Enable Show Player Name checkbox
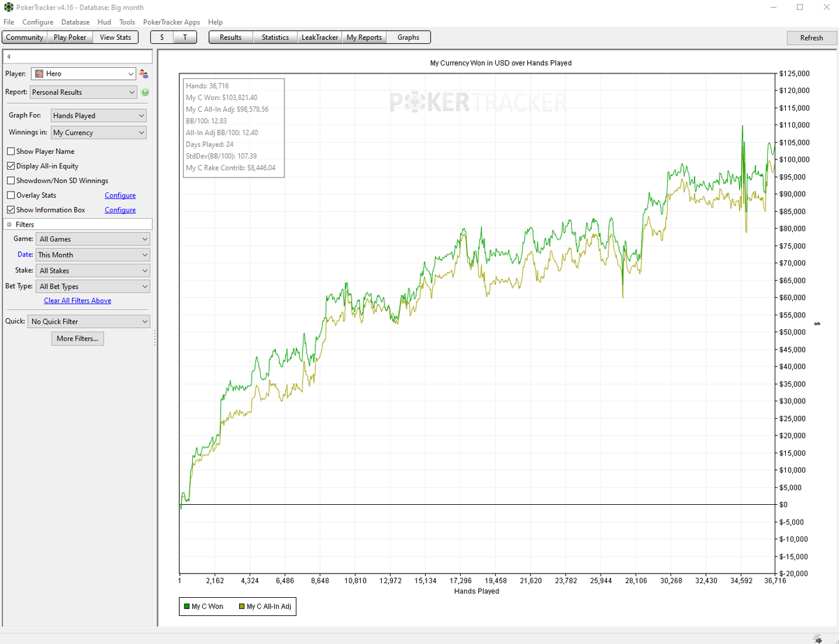 point(10,151)
